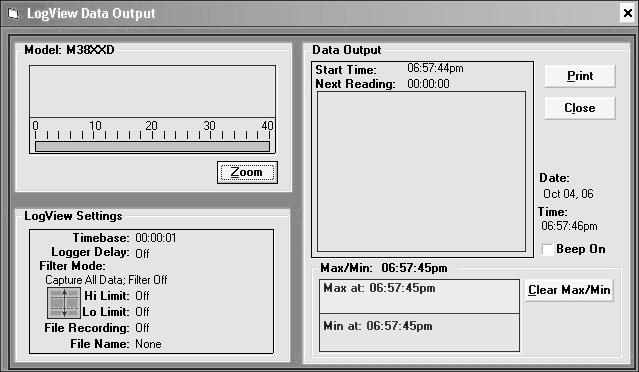Click the Timebase value 00:00:01
The width and height of the screenshot is (639, 372).
156,238
